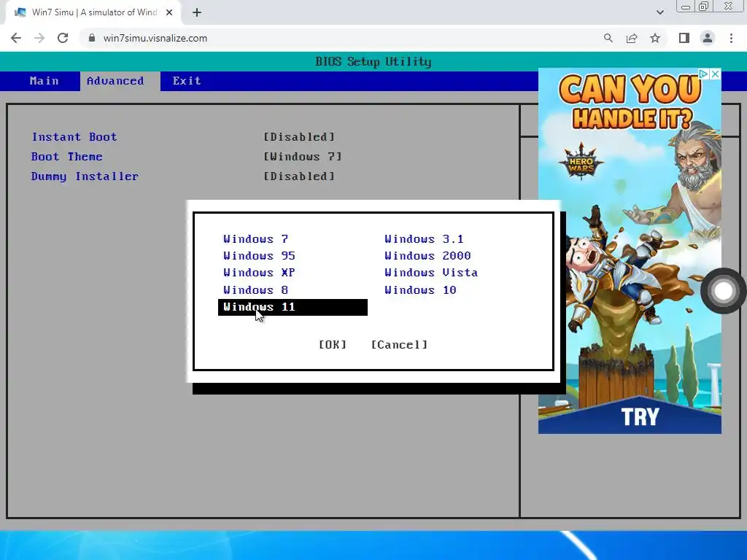This screenshot has height=560, width=747.
Task: Confirm selection with [OK]
Action: point(333,345)
